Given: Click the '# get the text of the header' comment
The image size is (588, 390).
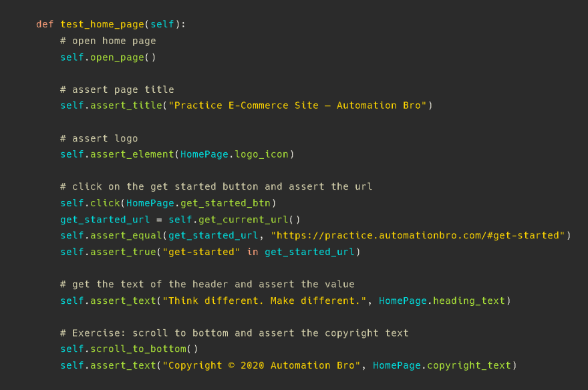Looking at the screenshot, I should click(x=207, y=284).
